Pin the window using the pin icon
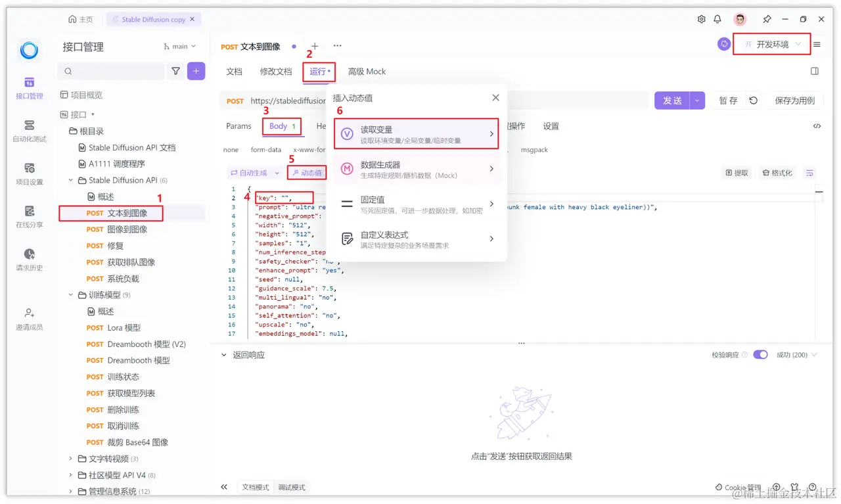 767,19
